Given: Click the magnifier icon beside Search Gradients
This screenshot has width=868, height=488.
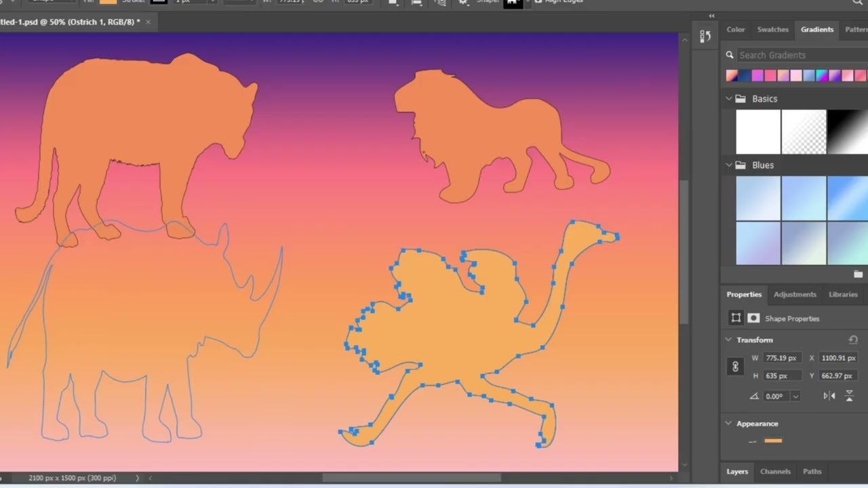Looking at the screenshot, I should [730, 56].
